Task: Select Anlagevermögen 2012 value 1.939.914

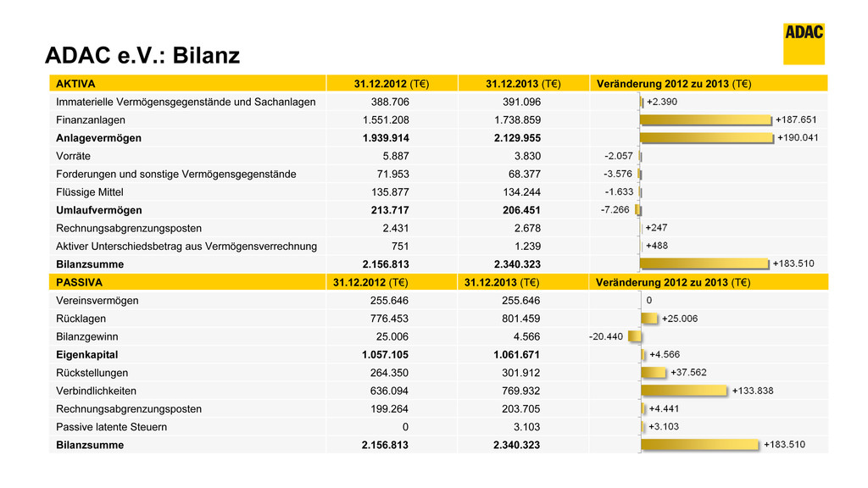Action: coord(386,138)
